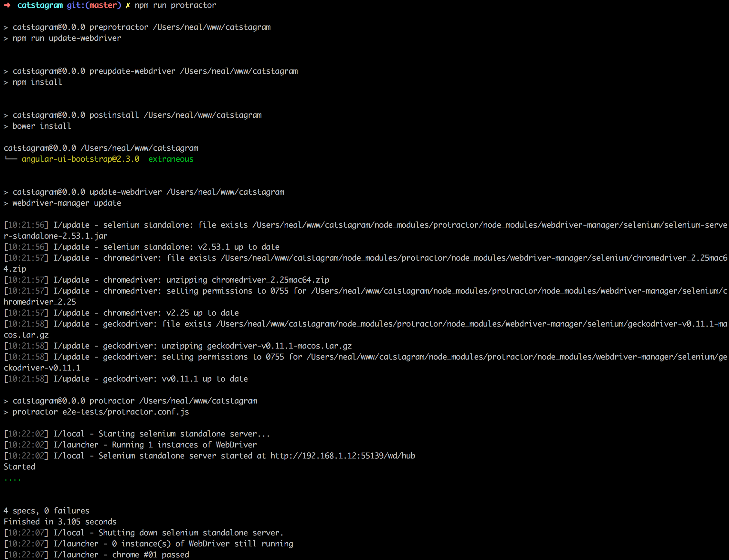Viewport: 729px width, 560px height.
Task: Click the tree branch symbol before angular-ui-bootstrap
Action: tap(11, 159)
